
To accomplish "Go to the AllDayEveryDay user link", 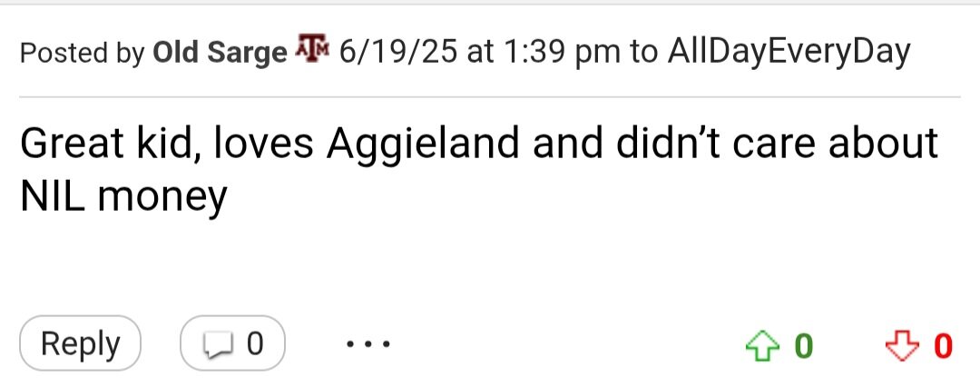I will point(789,52).
